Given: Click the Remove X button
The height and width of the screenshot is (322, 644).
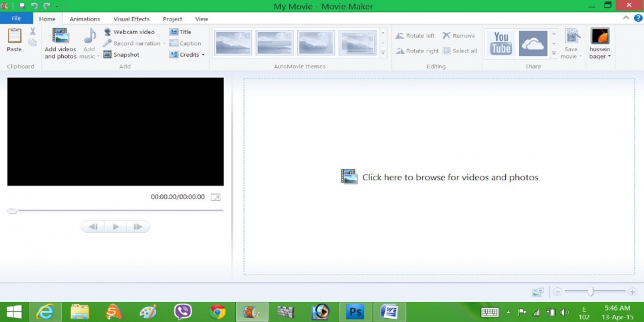Looking at the screenshot, I should [459, 36].
